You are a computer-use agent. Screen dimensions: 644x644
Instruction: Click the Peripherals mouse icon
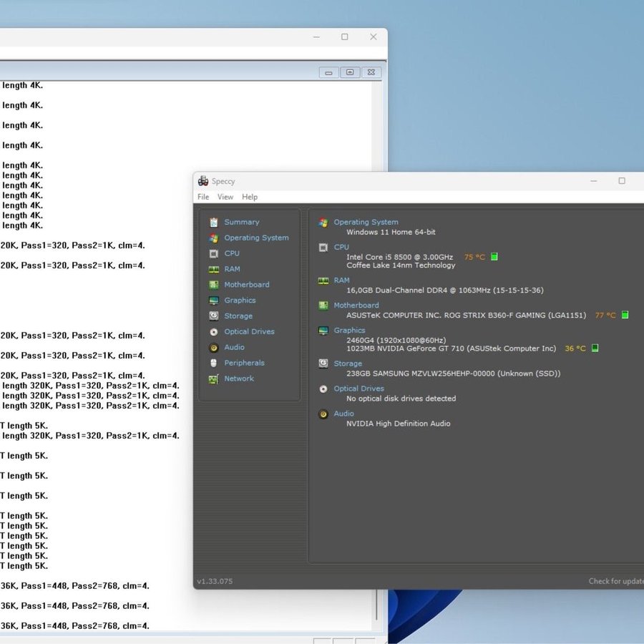pyautogui.click(x=213, y=364)
